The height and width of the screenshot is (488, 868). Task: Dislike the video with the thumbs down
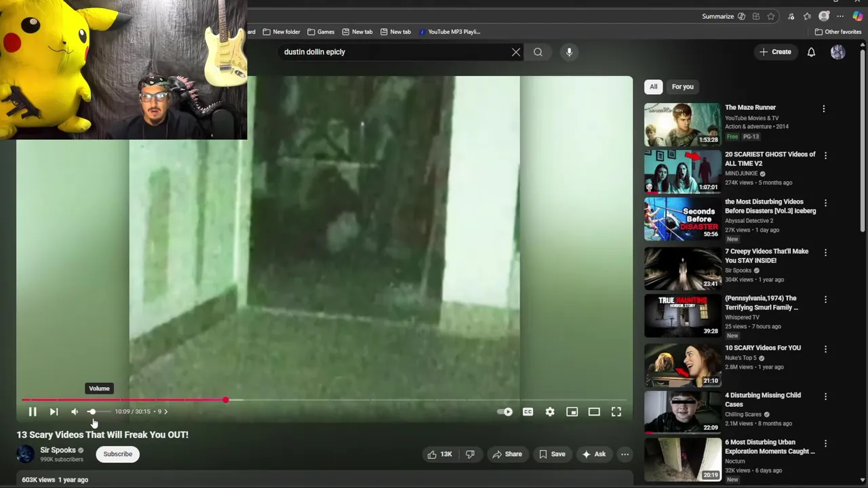click(470, 454)
